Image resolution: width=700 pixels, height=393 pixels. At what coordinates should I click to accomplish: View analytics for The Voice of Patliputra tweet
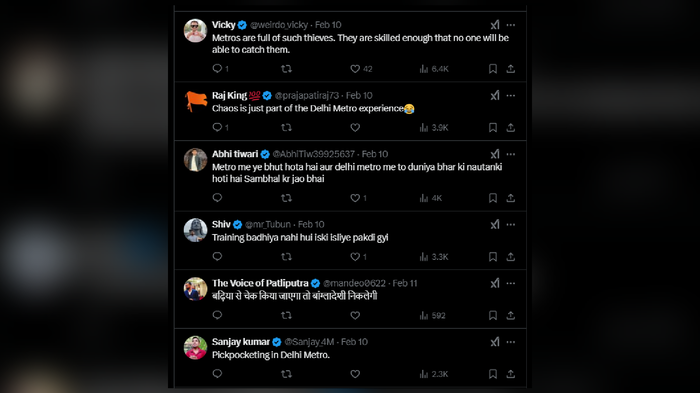432,315
